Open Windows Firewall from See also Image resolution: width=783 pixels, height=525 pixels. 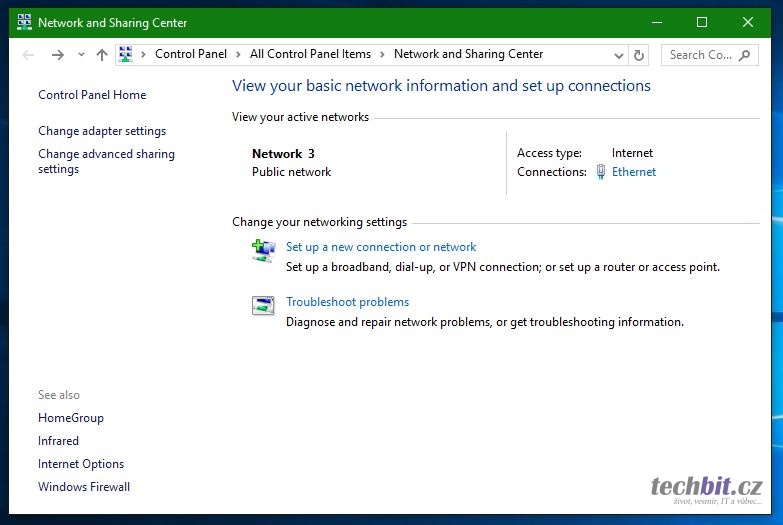[84, 487]
